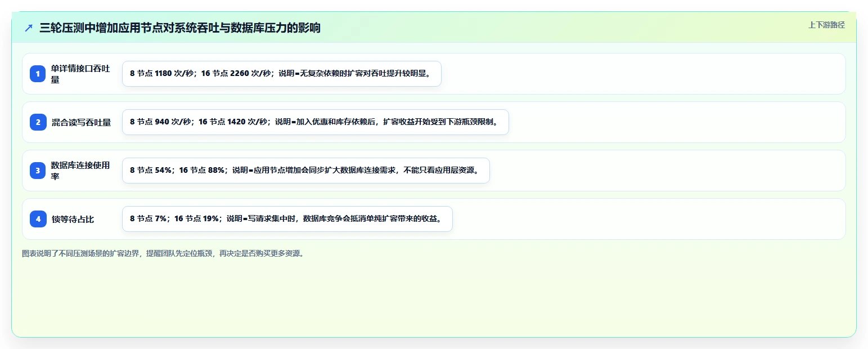Viewport: 868px width, 349px height.
Task: Click the number 4 badge for 锁等待占比
Action: [x=38, y=219]
